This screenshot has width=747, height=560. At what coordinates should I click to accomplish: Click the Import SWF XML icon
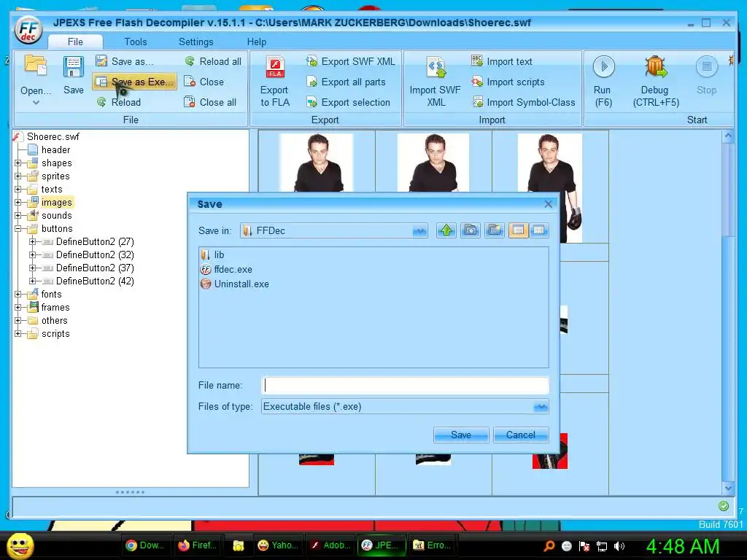coord(436,67)
